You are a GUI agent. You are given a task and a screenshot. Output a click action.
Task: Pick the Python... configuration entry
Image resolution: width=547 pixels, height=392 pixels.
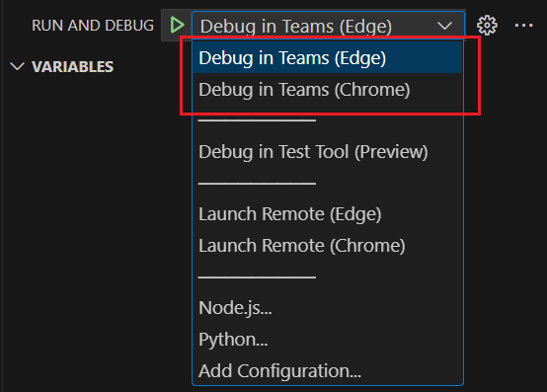(328, 339)
